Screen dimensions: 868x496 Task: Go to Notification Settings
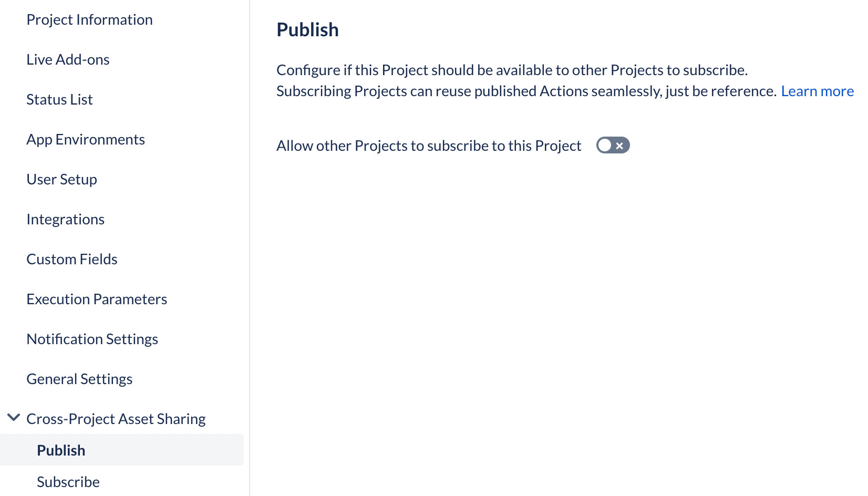(x=92, y=339)
